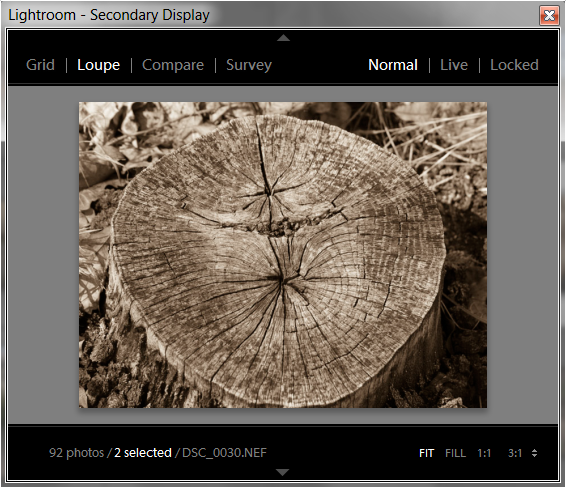Image resolution: width=566 pixels, height=487 pixels.
Task: Open zoom ratio chooser arrows beside 3:1
Action: pyautogui.click(x=535, y=453)
